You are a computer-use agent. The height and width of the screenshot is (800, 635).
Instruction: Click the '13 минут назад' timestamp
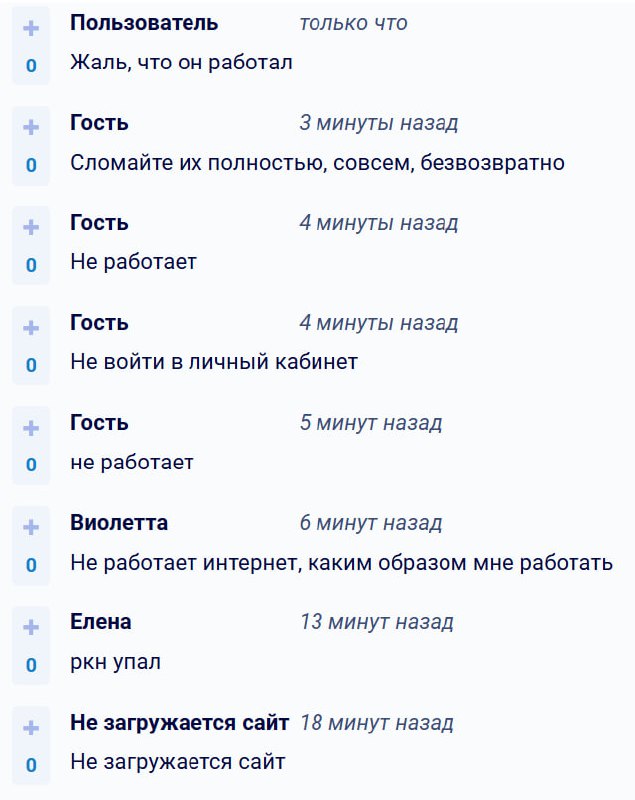tap(376, 622)
